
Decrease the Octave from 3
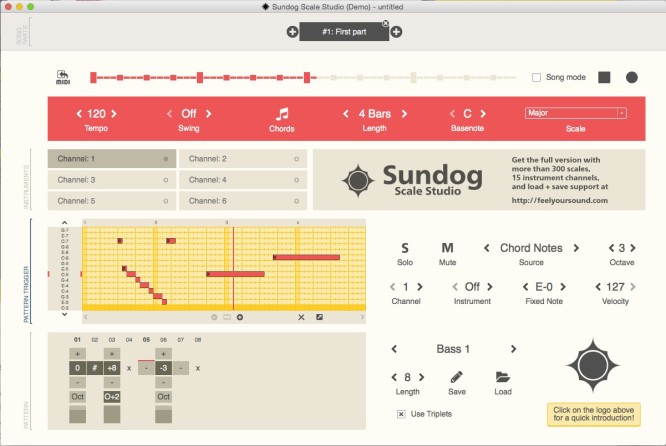(x=611, y=248)
